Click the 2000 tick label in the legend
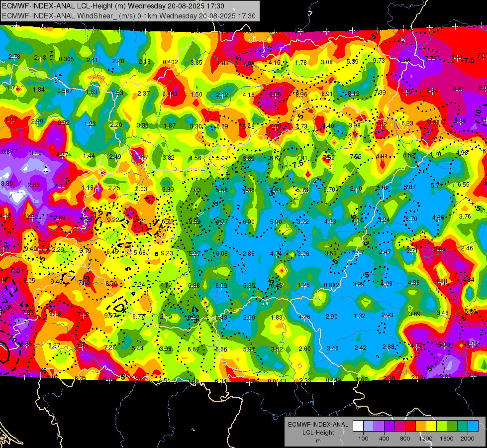 click(468, 439)
